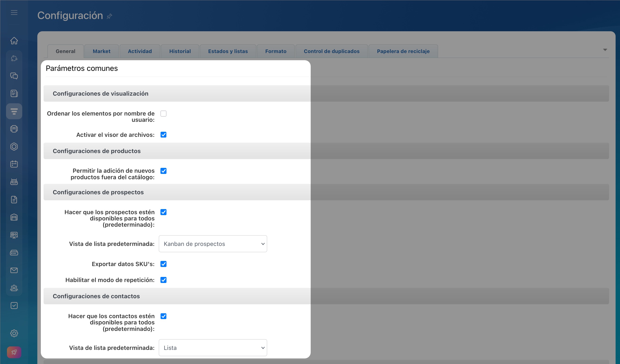Click the pin icon next to Configuración
This screenshot has width=620, height=364.
point(109,16)
